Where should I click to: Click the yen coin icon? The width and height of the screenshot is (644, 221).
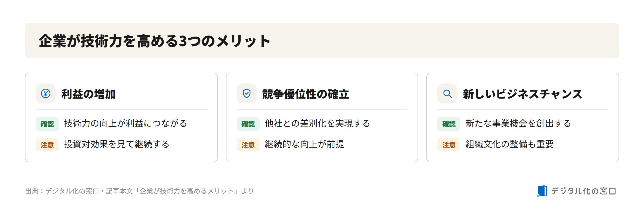46,93
